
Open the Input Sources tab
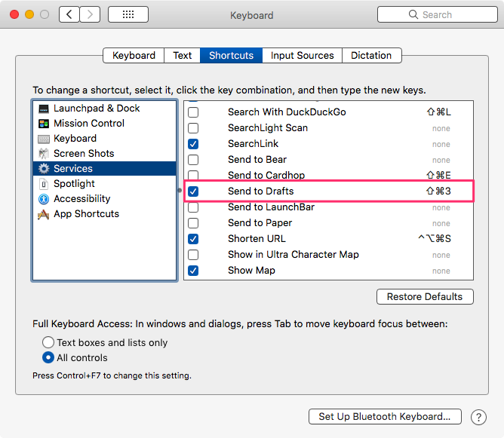[x=302, y=56]
